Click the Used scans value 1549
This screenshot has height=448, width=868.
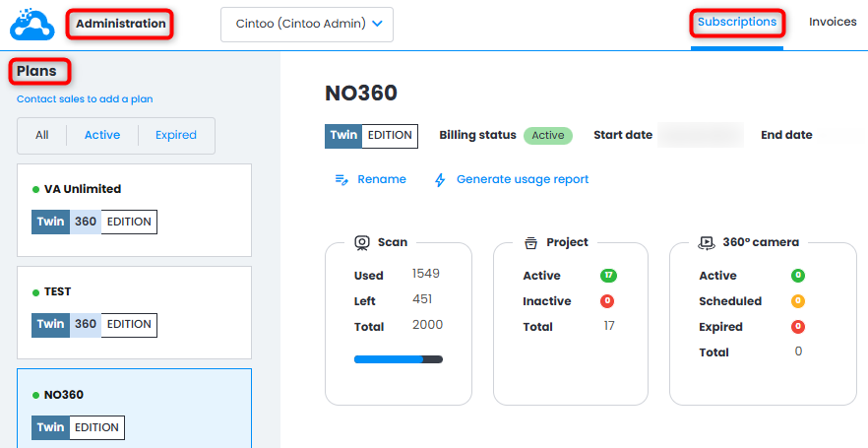pyautogui.click(x=426, y=274)
